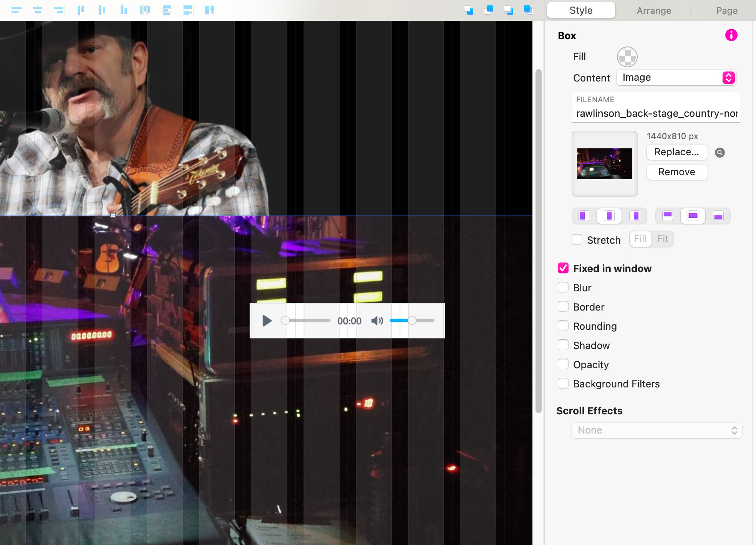Click the Remove image button
Viewport: 756px width, 545px height.
pos(676,172)
